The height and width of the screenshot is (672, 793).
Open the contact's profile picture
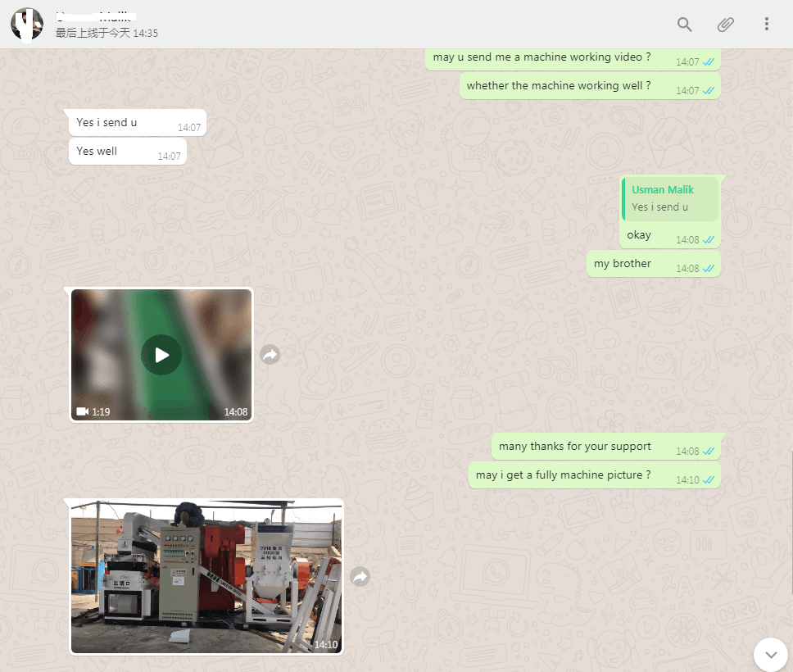click(x=27, y=24)
